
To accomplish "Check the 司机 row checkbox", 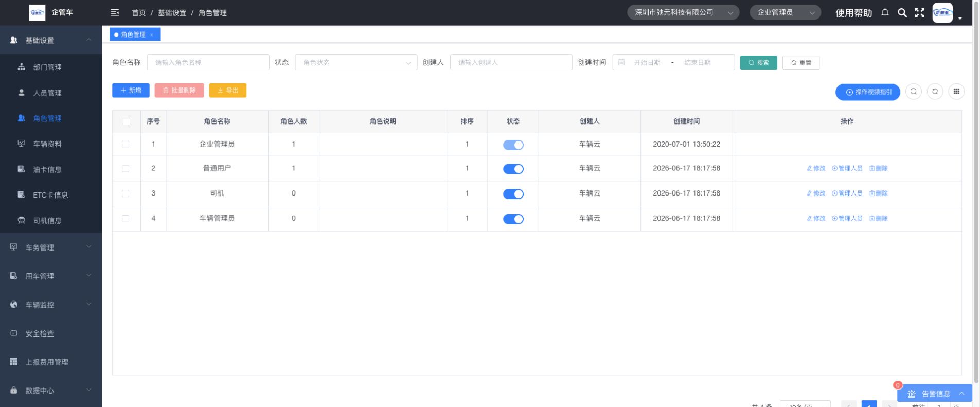I will coord(126,193).
